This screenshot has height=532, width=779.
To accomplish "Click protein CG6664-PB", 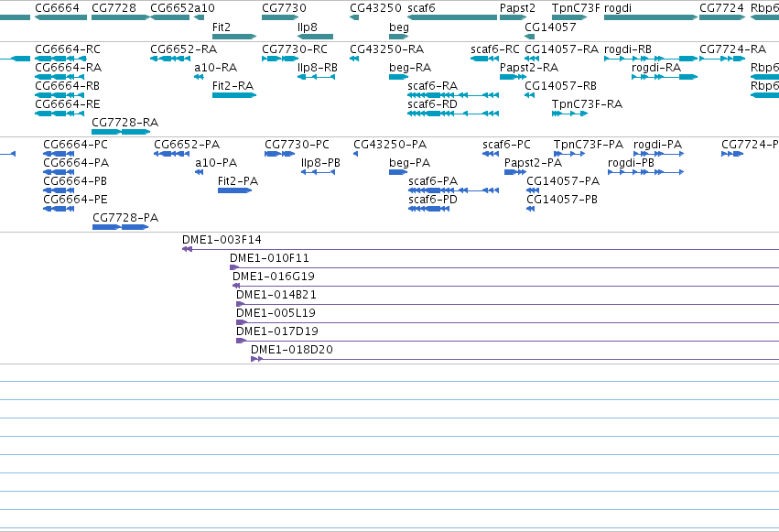I will click(59, 190).
